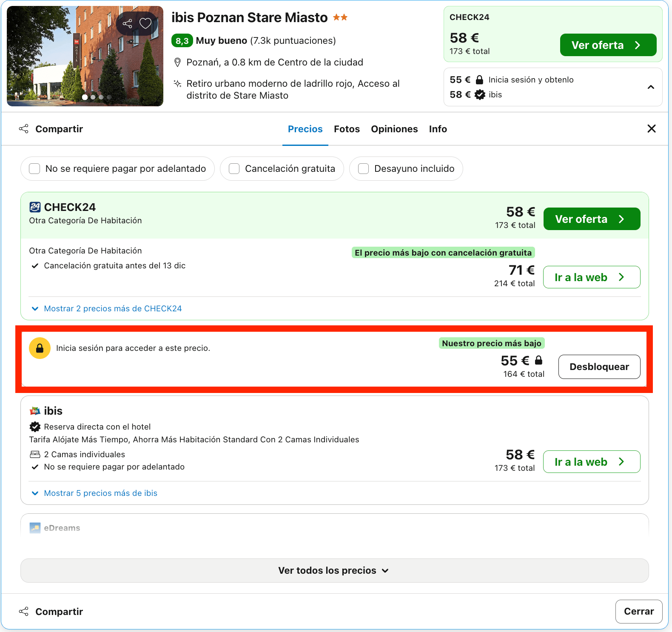The width and height of the screenshot is (672, 632).
Task: Click the location pin icon beside Poznań
Action: [x=178, y=63]
